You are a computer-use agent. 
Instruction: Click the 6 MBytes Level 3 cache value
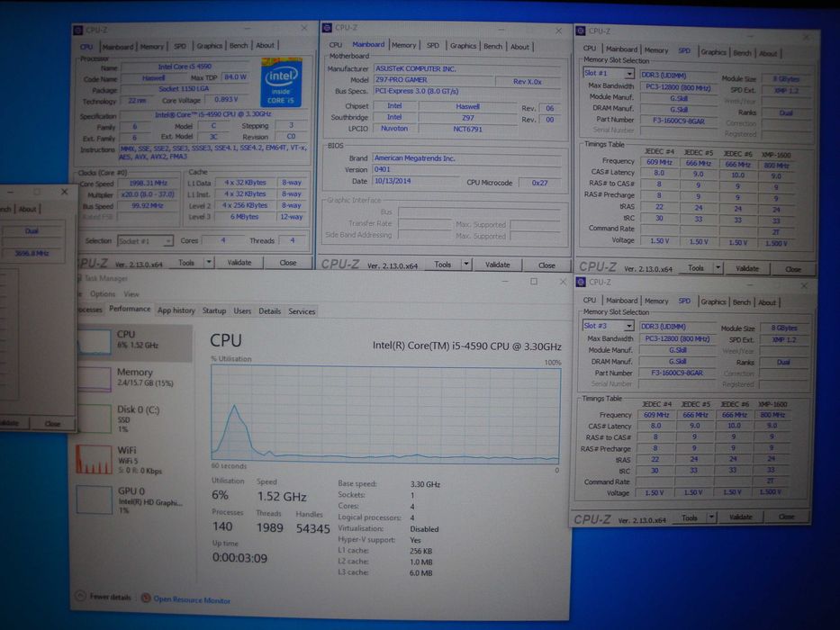coord(245,217)
